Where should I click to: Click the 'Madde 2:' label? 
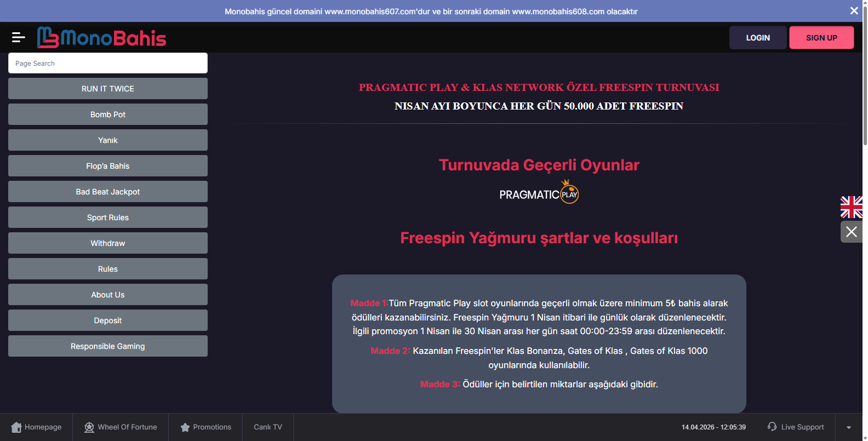(x=390, y=351)
